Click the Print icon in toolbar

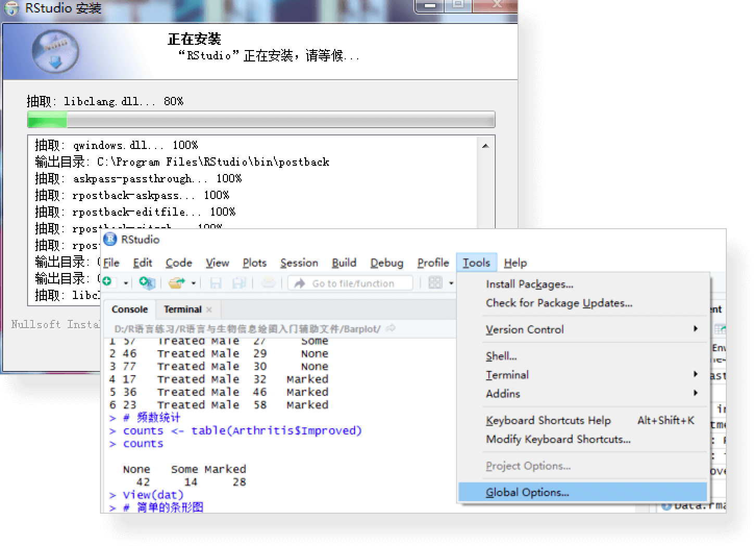pos(268,283)
